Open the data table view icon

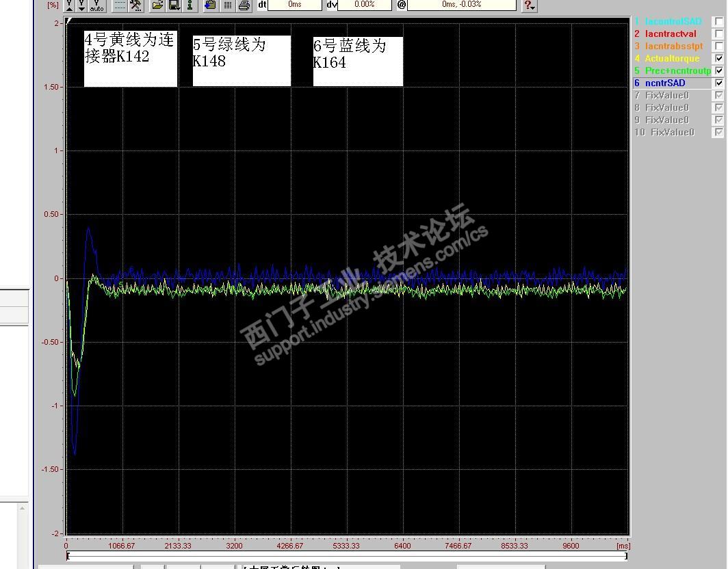click(x=227, y=5)
